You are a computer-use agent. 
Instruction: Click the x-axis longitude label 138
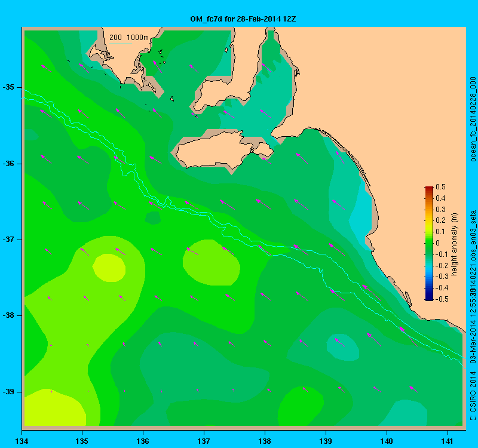point(265,441)
